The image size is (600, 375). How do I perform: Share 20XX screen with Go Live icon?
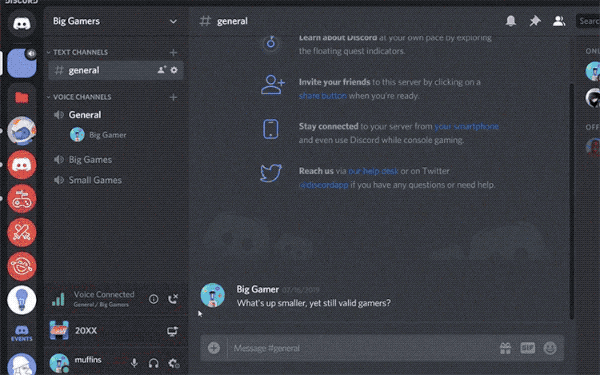click(x=173, y=331)
